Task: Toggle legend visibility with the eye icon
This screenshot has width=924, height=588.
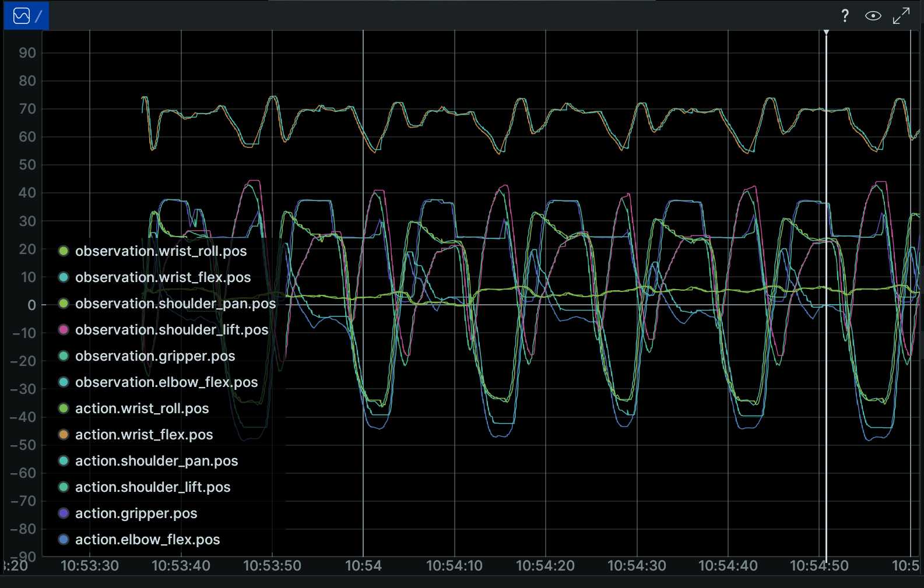Action: (873, 16)
